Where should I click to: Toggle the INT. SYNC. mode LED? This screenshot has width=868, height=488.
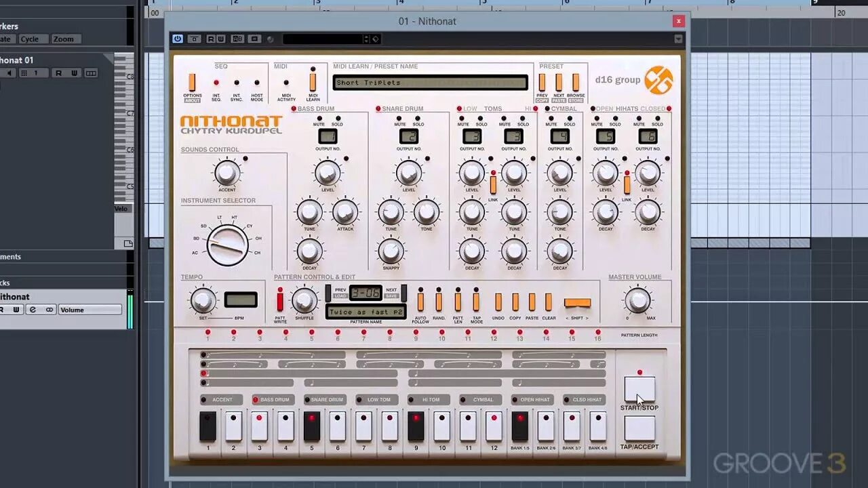pos(237,83)
